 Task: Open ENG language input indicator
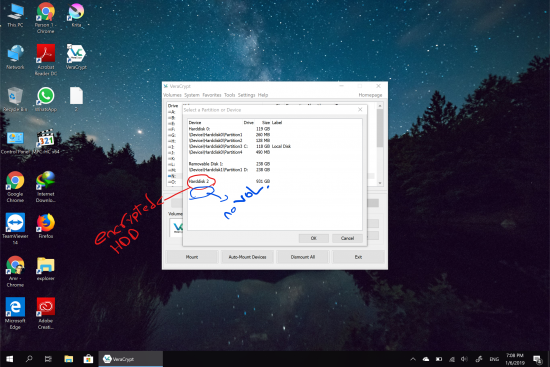coord(494,359)
